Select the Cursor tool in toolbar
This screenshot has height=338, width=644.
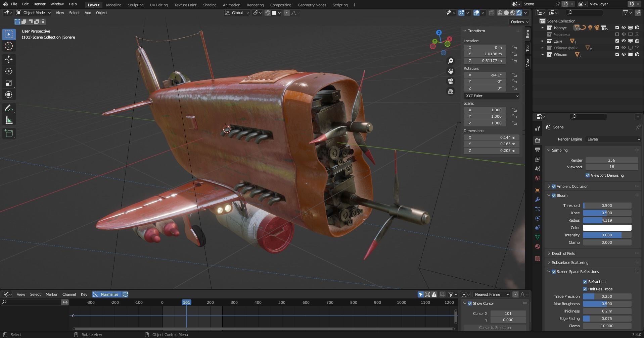[x=9, y=46]
